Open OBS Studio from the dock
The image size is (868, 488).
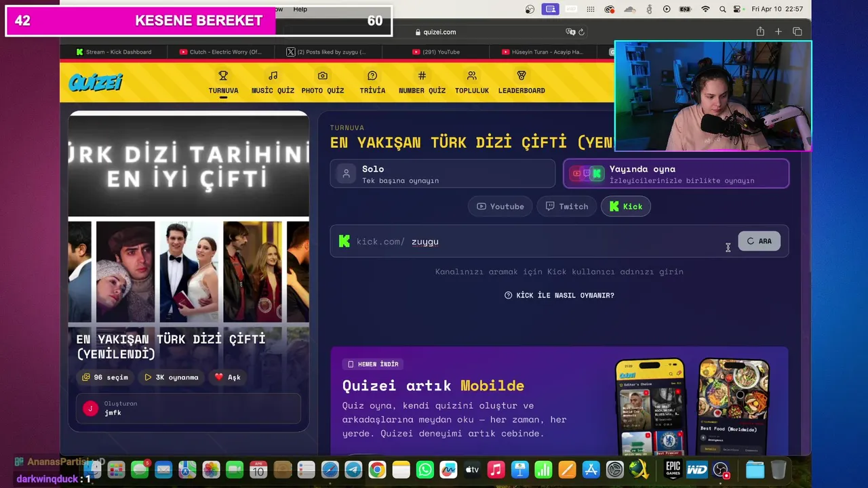(x=722, y=469)
